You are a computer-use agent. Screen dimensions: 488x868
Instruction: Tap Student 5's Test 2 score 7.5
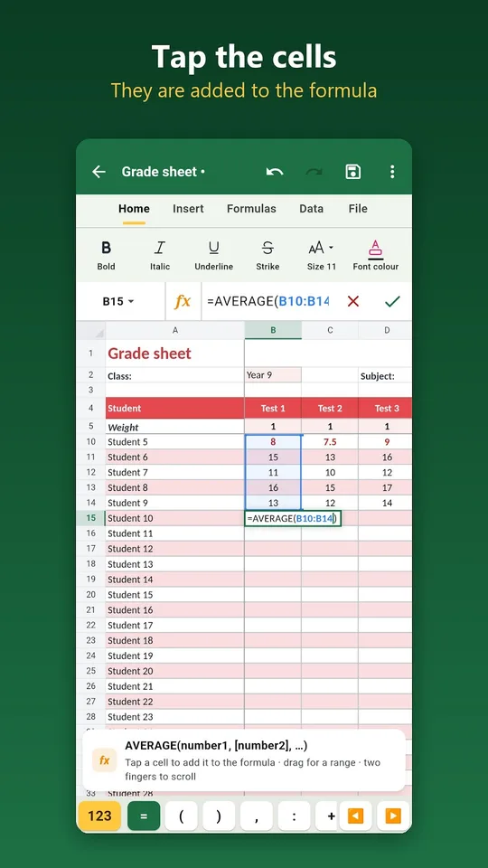330,442
